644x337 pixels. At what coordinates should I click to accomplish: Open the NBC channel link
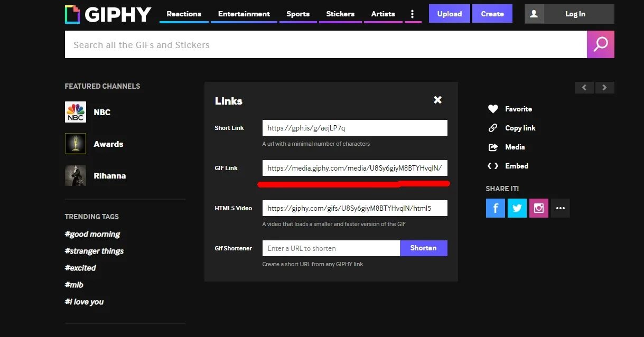tap(102, 112)
